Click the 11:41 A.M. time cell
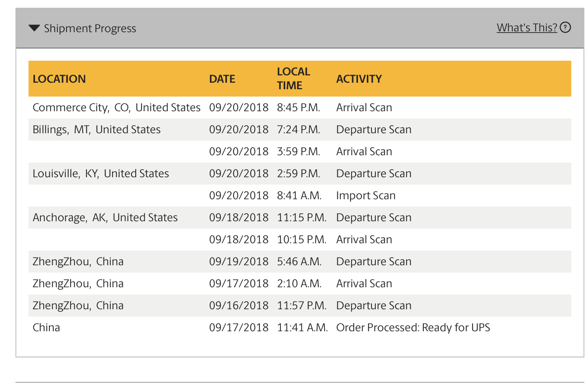588x383 pixels. pos(302,328)
